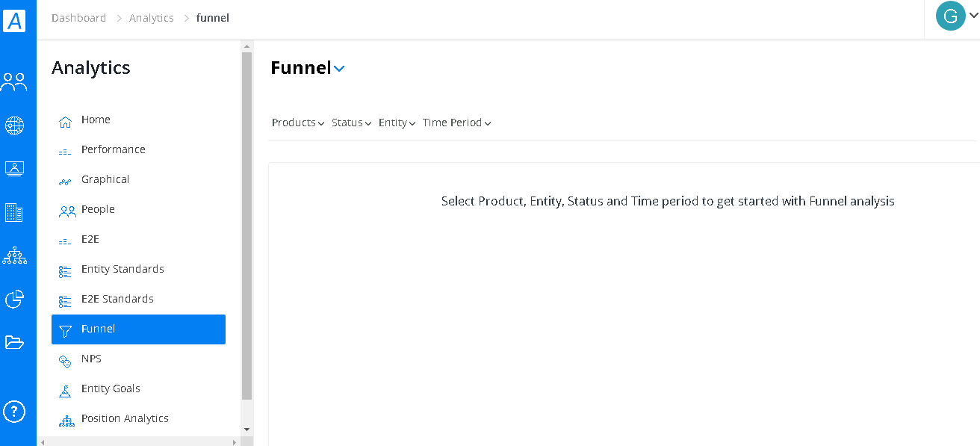Click the help question mark icon

tap(14, 411)
